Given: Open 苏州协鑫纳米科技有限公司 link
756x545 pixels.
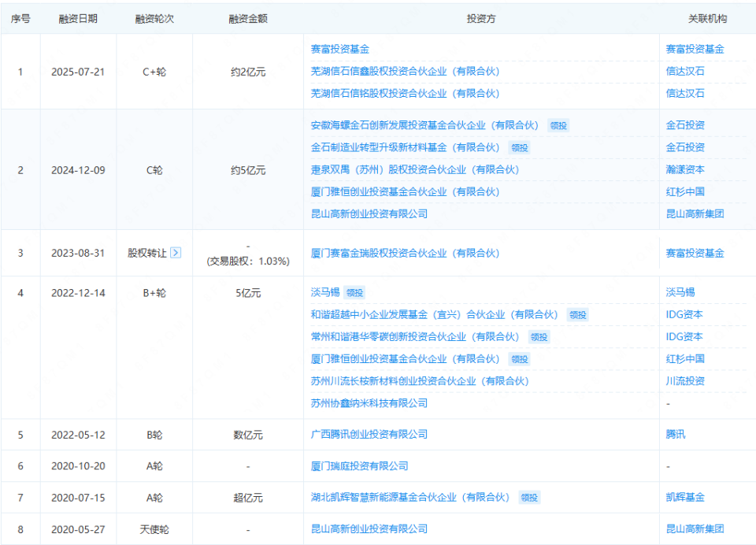Looking at the screenshot, I should pyautogui.click(x=369, y=403).
